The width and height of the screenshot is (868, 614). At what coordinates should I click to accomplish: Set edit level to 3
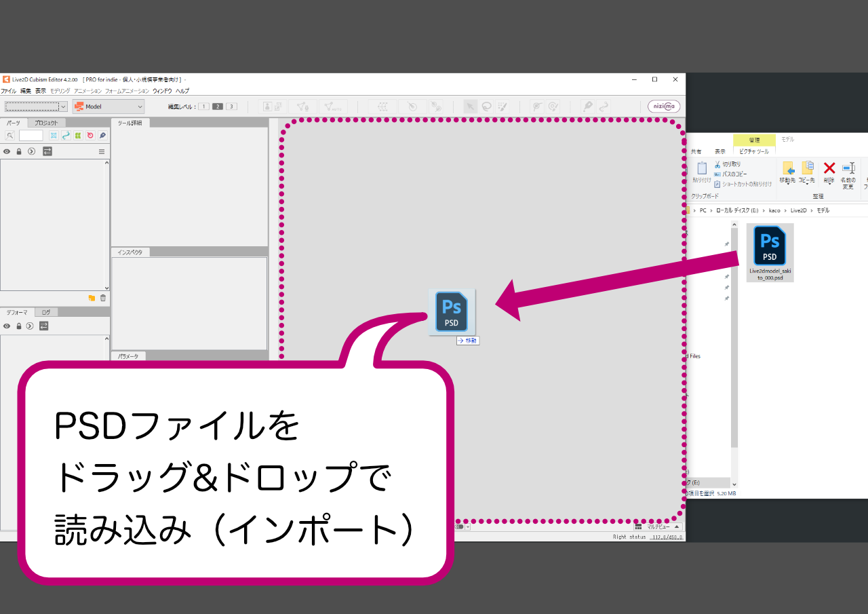pos(231,107)
